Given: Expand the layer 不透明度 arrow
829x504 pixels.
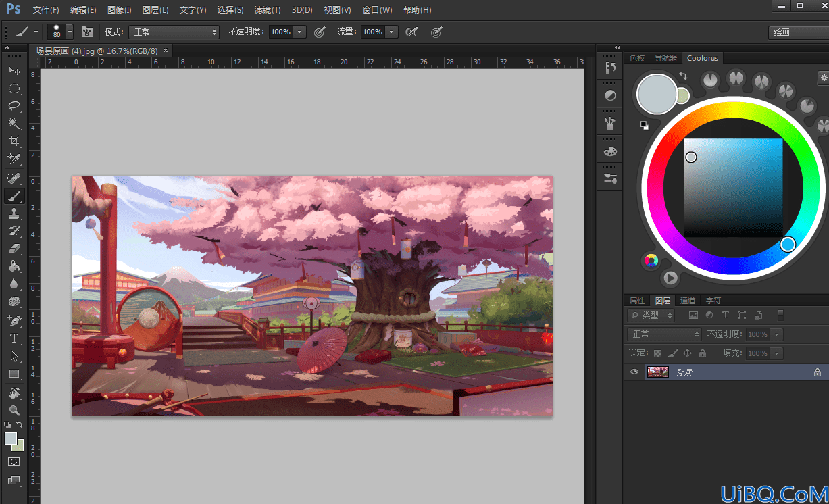Looking at the screenshot, I should click(x=777, y=334).
